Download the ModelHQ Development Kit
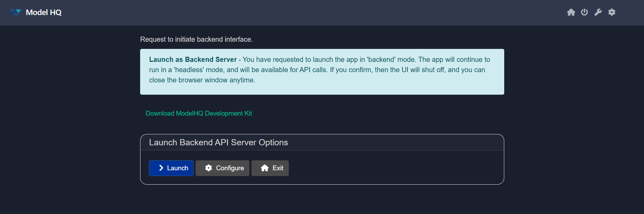 199,113
